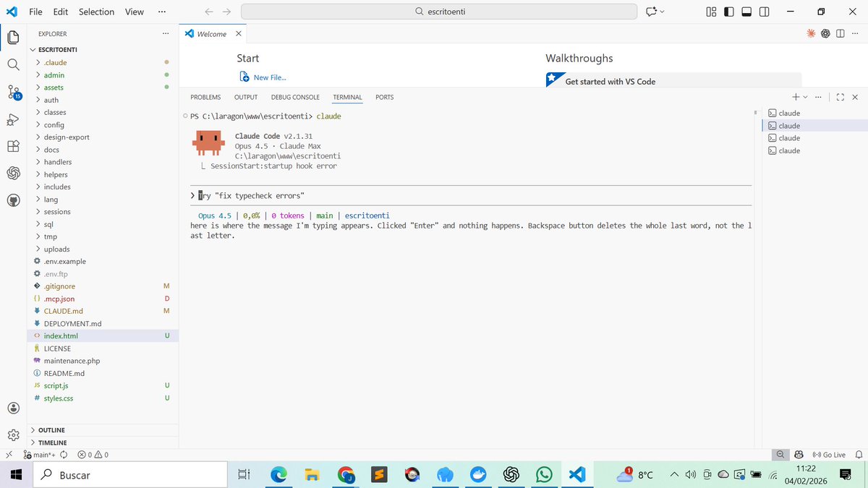
Task: Open WhatsApp from the Windows taskbar
Action: (544, 474)
